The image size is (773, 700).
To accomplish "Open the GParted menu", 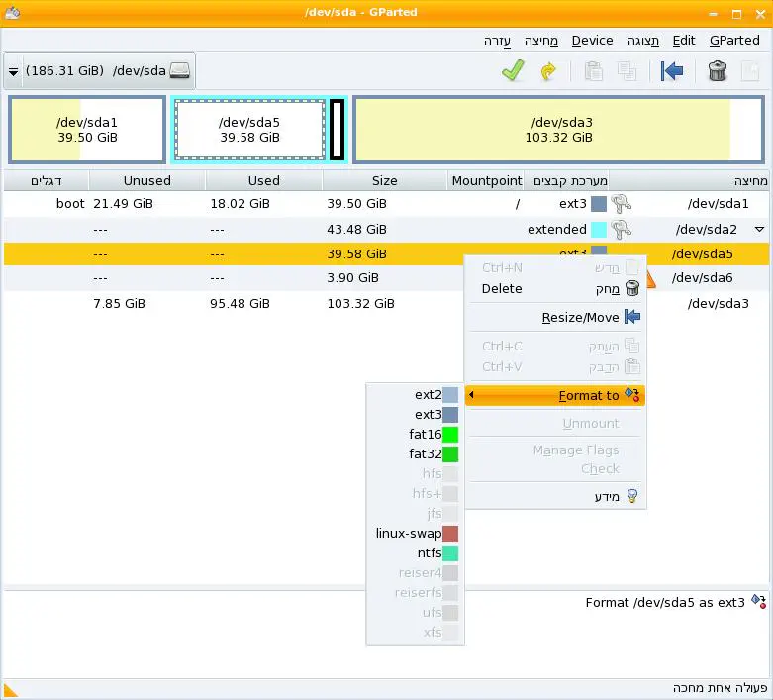I will tap(733, 41).
